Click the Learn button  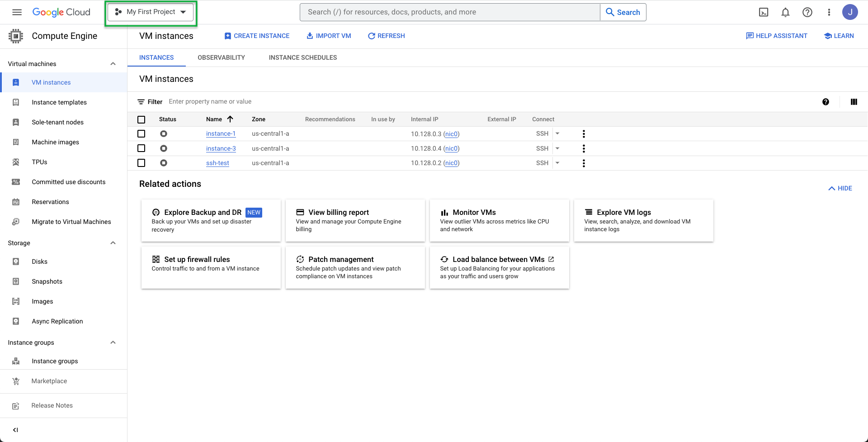839,36
